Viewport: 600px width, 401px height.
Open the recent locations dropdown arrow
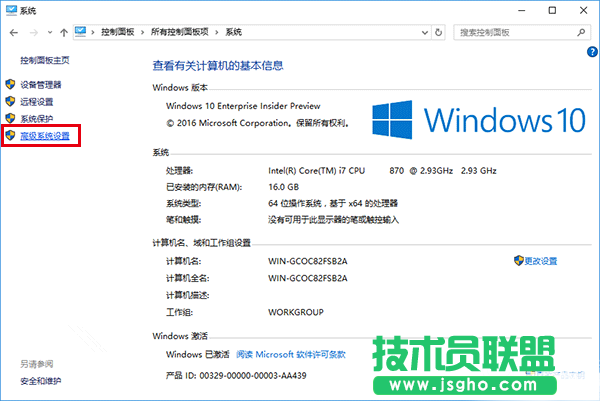point(50,33)
